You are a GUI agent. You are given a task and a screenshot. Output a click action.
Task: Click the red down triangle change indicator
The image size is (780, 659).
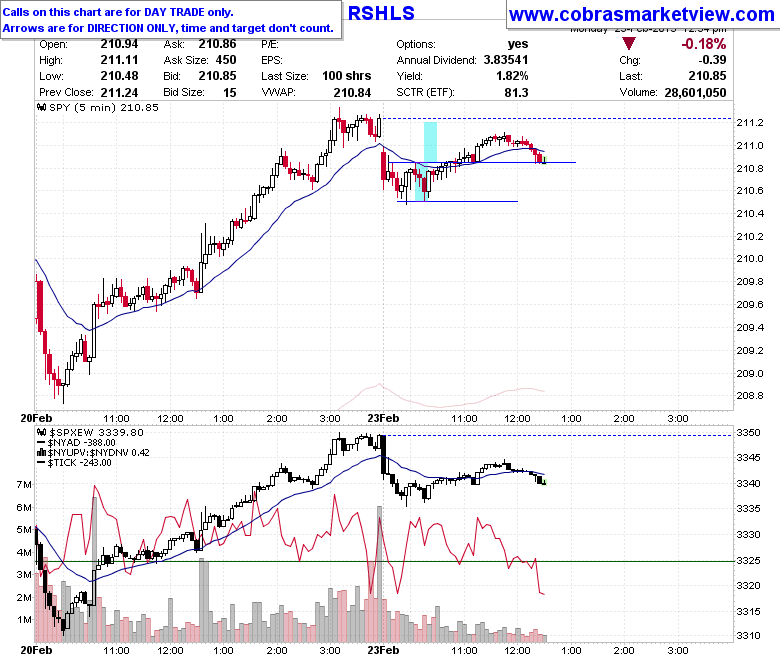629,44
